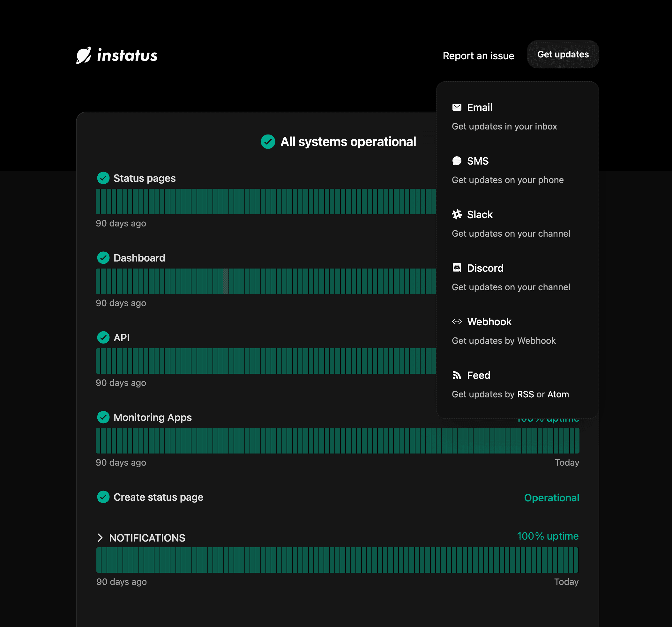
Task: Click the API component name
Action: pos(121,338)
